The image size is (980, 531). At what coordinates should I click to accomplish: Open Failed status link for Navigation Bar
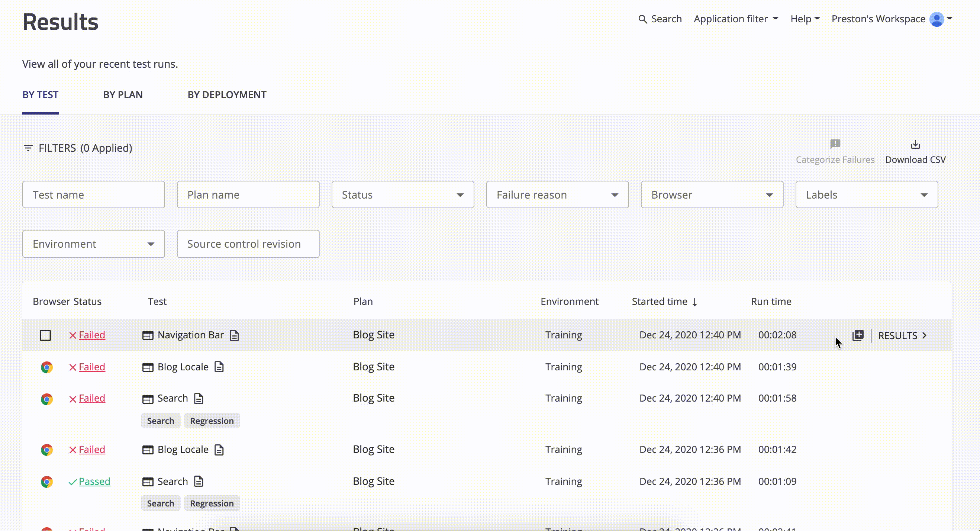tap(92, 335)
